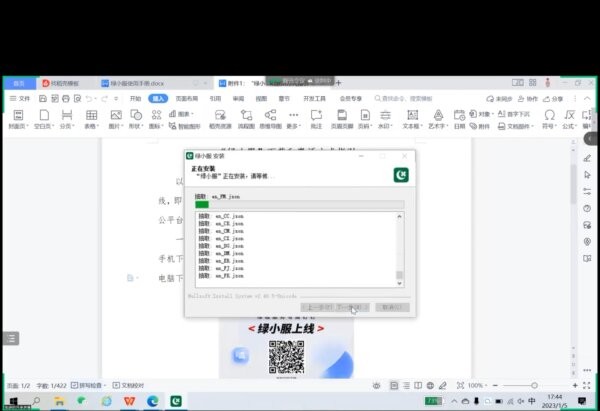The width and height of the screenshot is (600, 411).
Task: Insert a page break (分页)
Action: pos(67,119)
